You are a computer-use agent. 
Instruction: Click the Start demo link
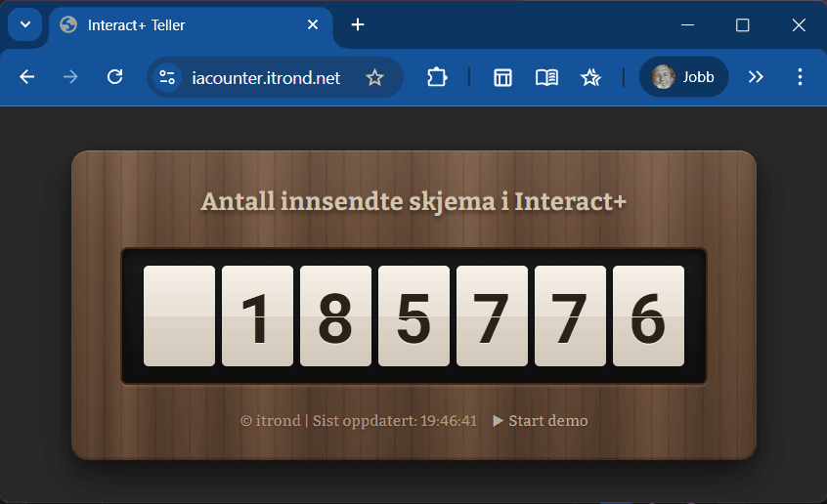(540, 421)
